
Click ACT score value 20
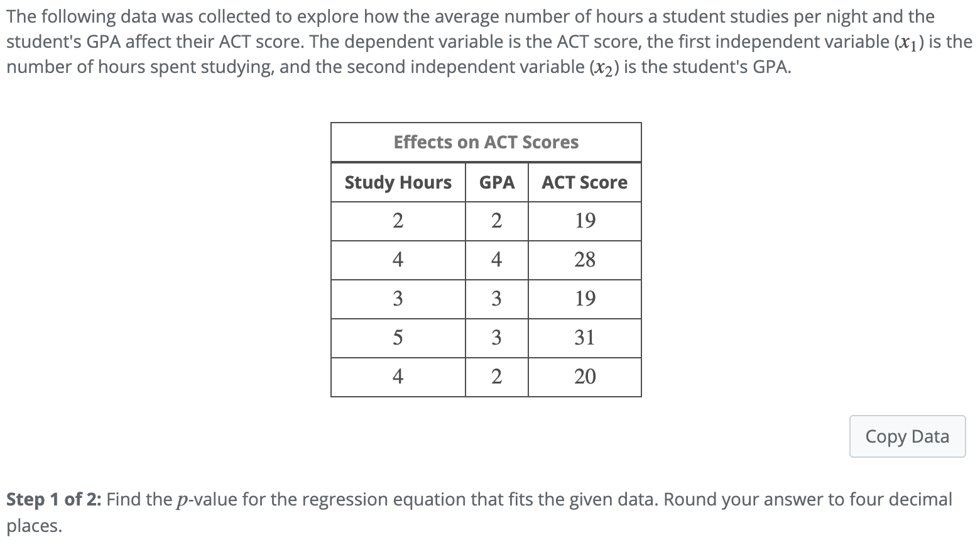point(585,377)
